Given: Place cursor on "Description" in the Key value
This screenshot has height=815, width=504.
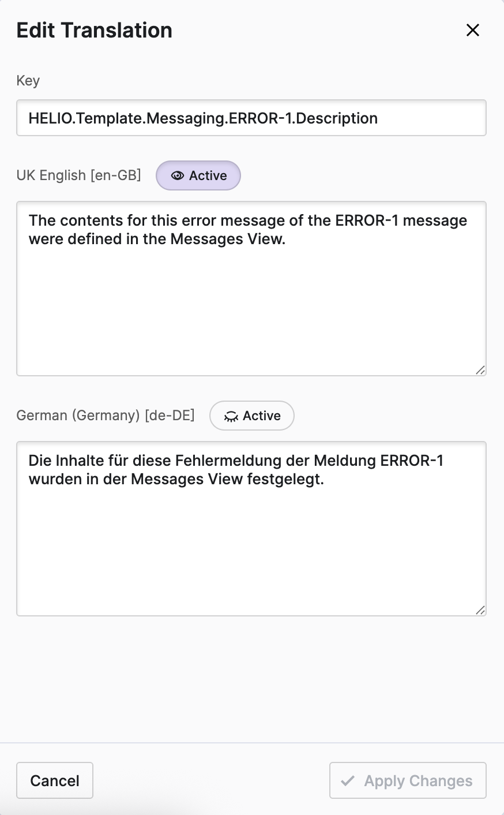Looking at the screenshot, I should point(337,118).
